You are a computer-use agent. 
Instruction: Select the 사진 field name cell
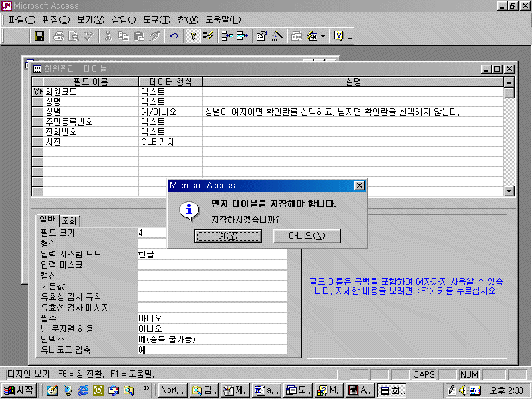pyautogui.click(x=91, y=142)
